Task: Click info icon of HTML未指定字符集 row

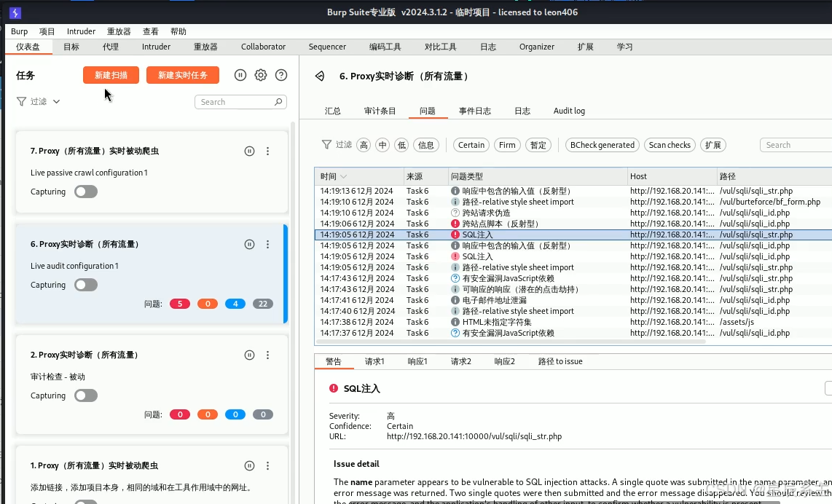Action: (x=455, y=322)
